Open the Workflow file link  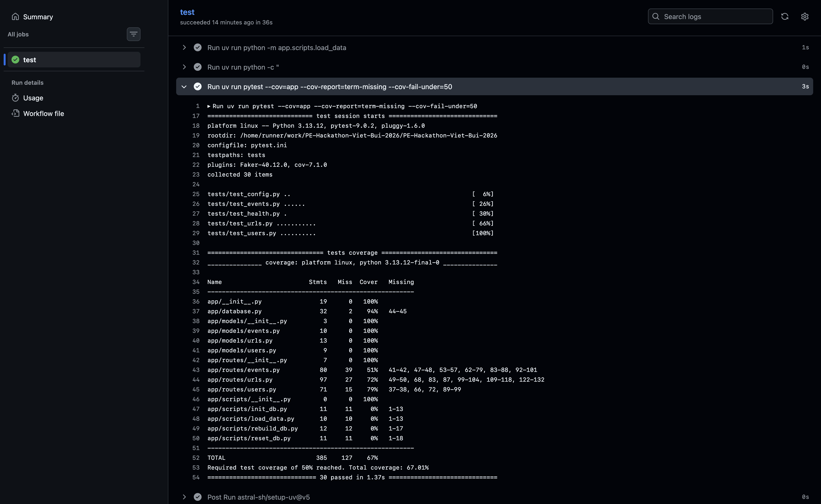tap(44, 113)
